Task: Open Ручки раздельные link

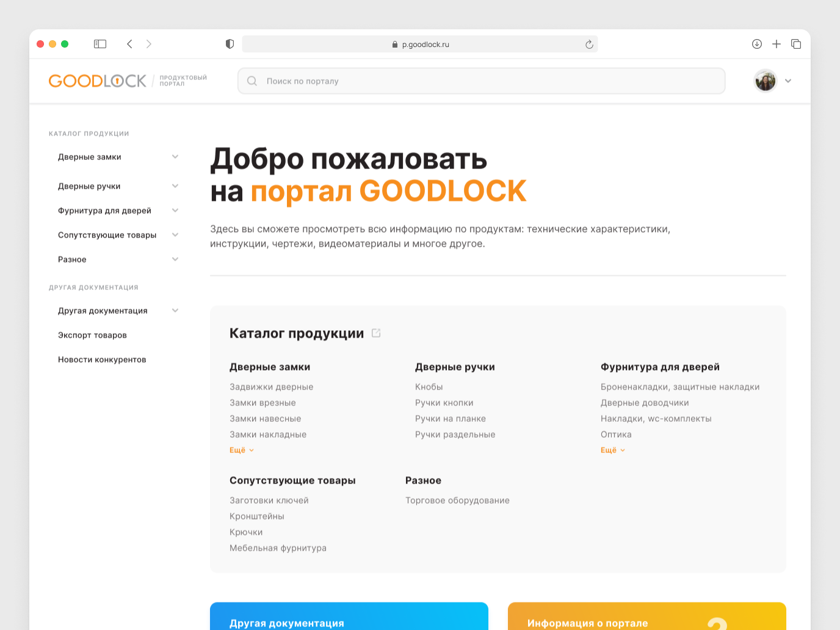Action: (455, 435)
